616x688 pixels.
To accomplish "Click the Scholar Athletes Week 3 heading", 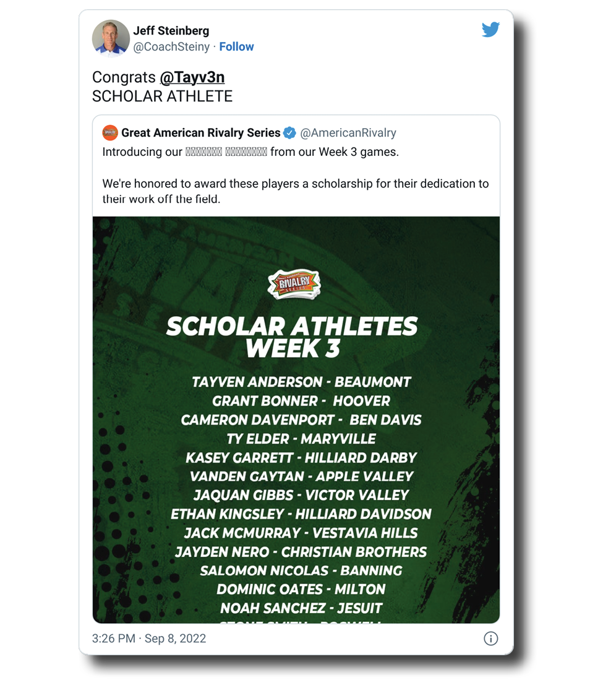I will click(293, 337).
